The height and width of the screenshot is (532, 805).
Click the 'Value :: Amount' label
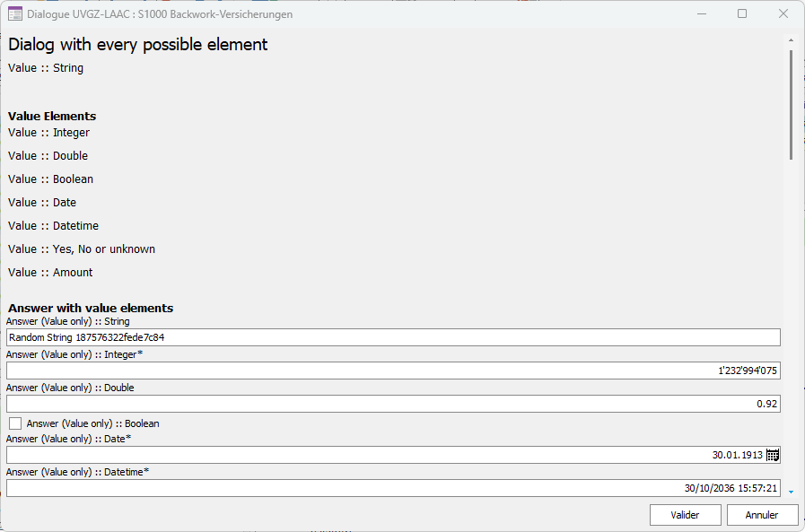tap(50, 273)
